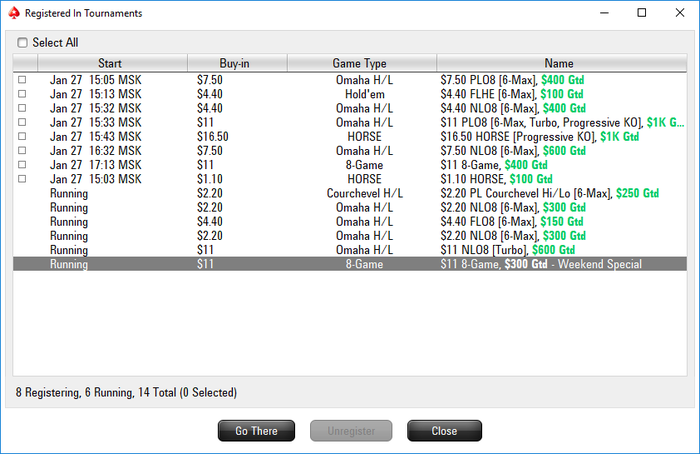Click the $1.10 HORSE, $100 Gtd name
This screenshot has width=700, height=454.
pyautogui.click(x=496, y=179)
